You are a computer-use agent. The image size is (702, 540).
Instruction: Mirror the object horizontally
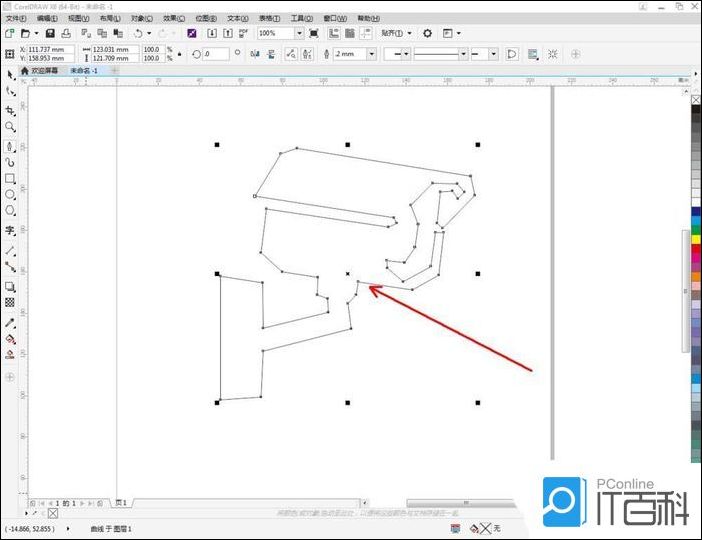click(255, 54)
